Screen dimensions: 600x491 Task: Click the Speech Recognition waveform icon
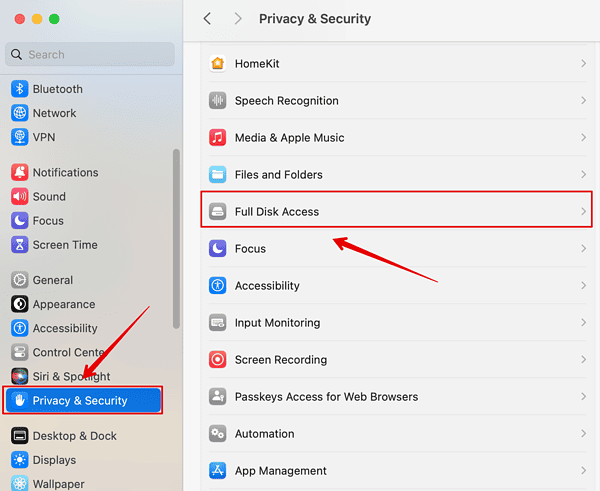218,101
